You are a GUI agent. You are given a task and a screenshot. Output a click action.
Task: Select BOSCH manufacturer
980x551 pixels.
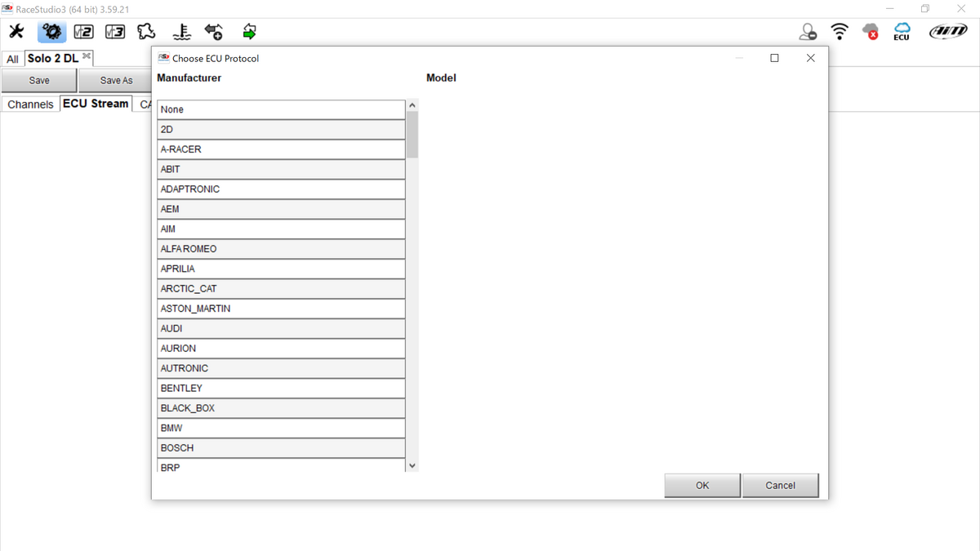click(281, 448)
